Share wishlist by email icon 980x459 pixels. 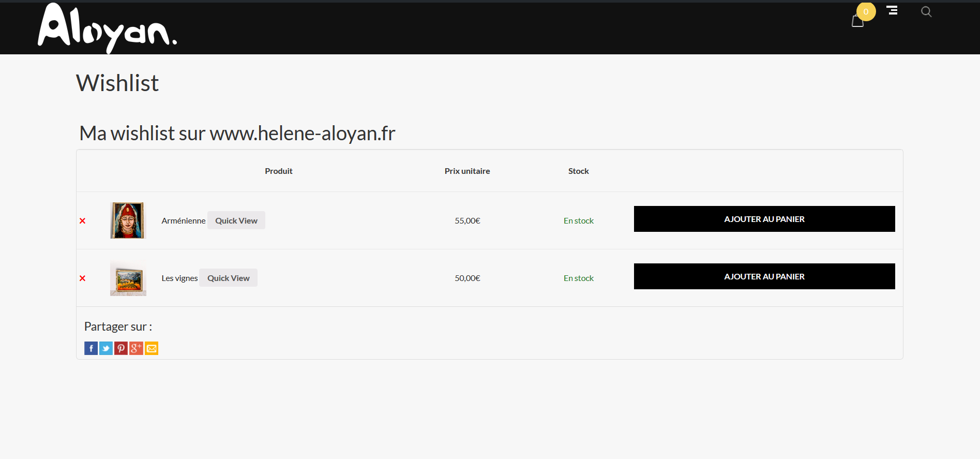(x=152, y=348)
